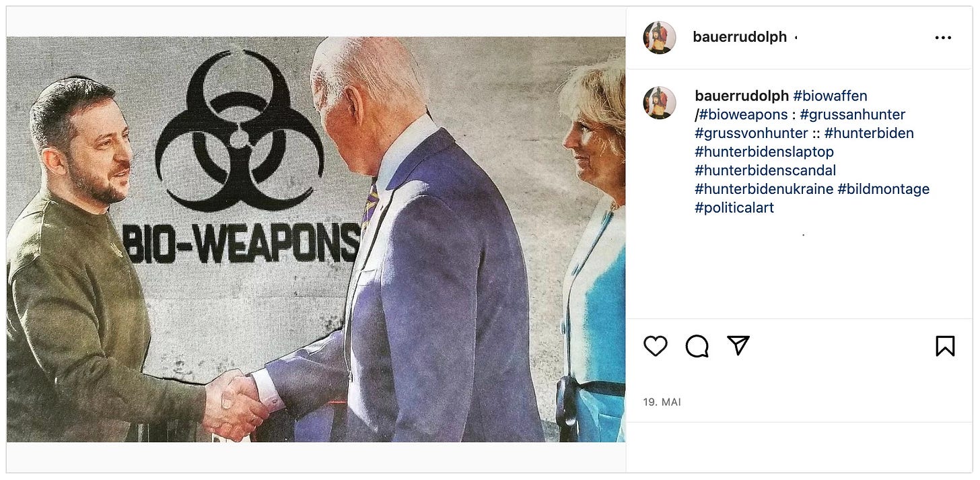Open the 19. MAI post date
Image resolution: width=980 pixels, height=480 pixels.
point(662,402)
